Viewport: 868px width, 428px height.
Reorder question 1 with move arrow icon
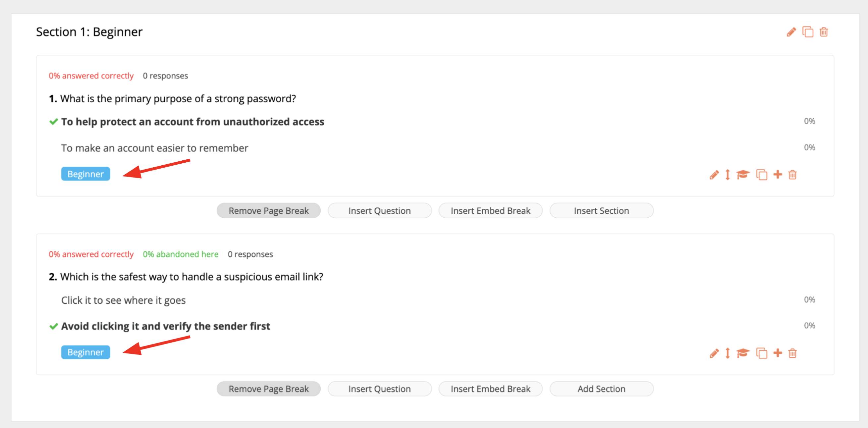[728, 175]
